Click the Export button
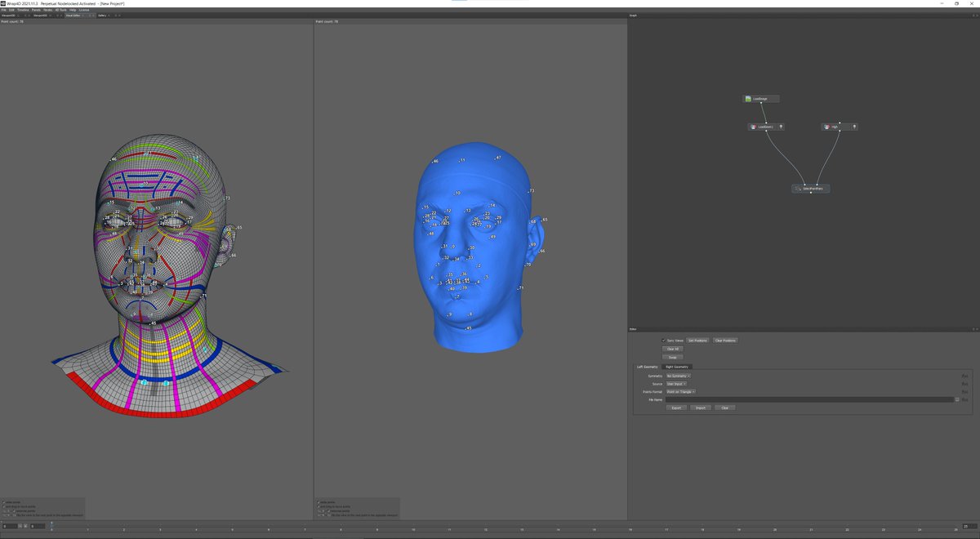Screen dimensions: 980x539 pos(677,408)
